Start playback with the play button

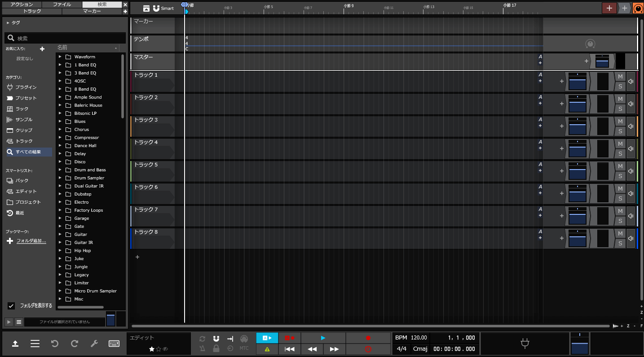(x=323, y=338)
